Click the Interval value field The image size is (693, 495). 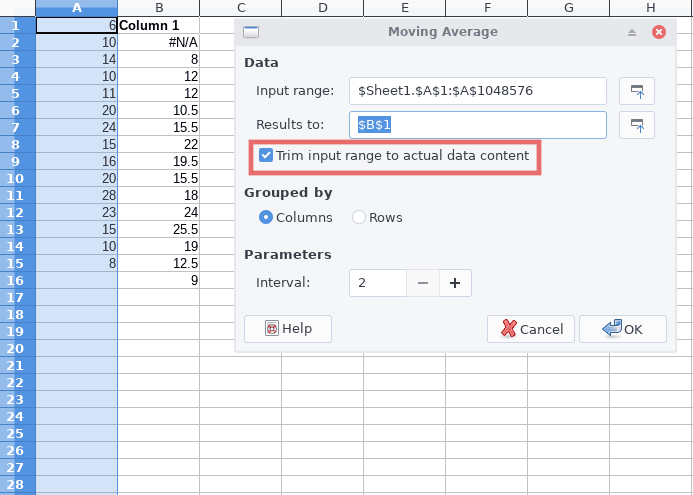[x=378, y=283]
